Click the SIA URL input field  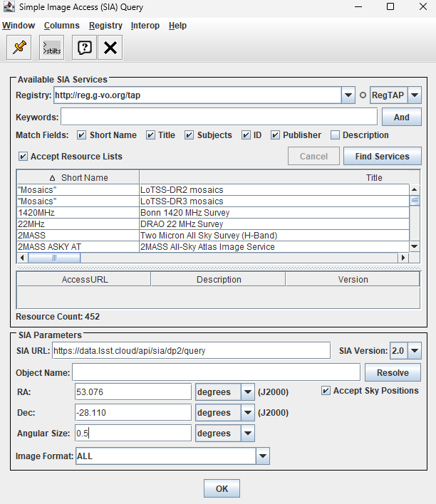pos(191,351)
